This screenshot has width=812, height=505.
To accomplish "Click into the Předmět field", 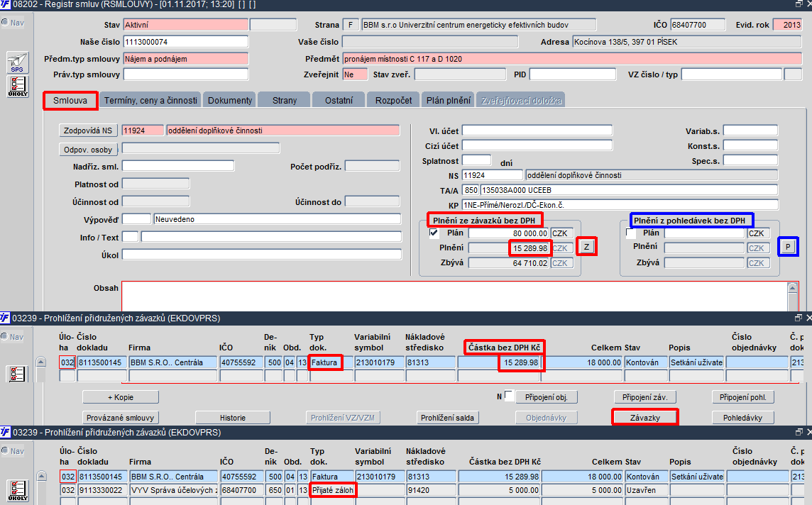I will [x=572, y=58].
